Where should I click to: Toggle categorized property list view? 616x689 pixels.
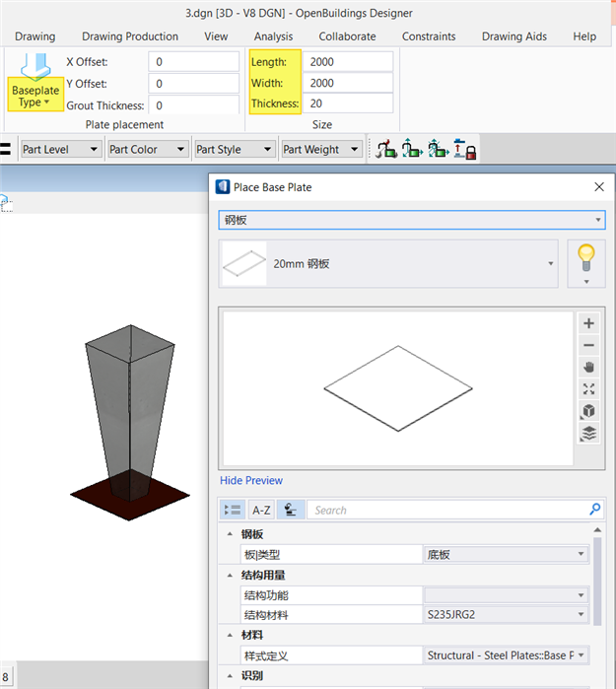point(232,510)
